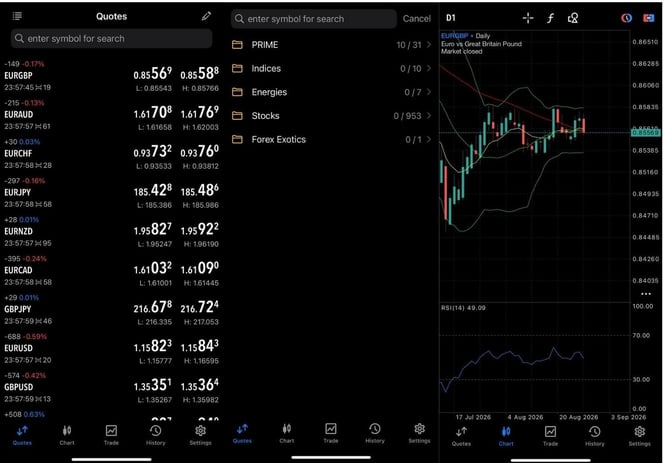
Task: Open the Indices symbol folder
Action: (332, 68)
